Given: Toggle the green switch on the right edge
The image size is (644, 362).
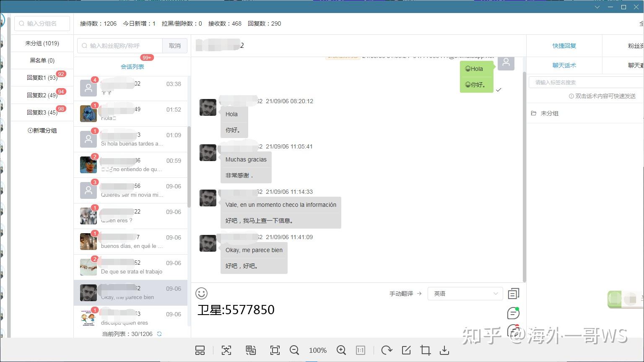Looking at the screenshot, I should (x=625, y=299).
